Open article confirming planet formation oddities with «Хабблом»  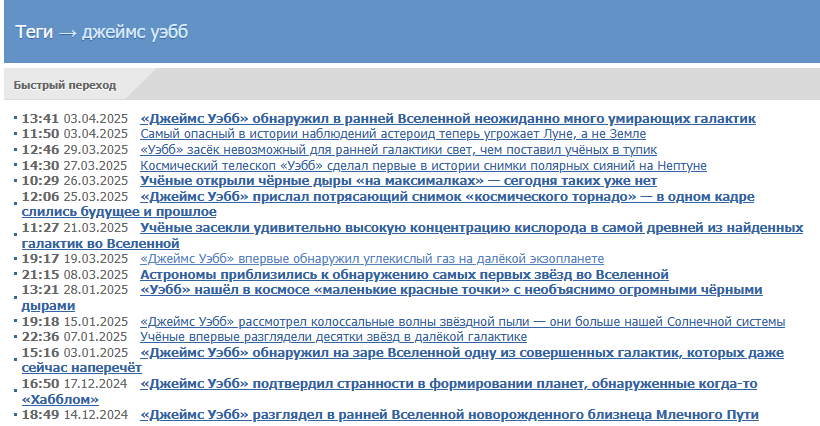[x=389, y=392]
